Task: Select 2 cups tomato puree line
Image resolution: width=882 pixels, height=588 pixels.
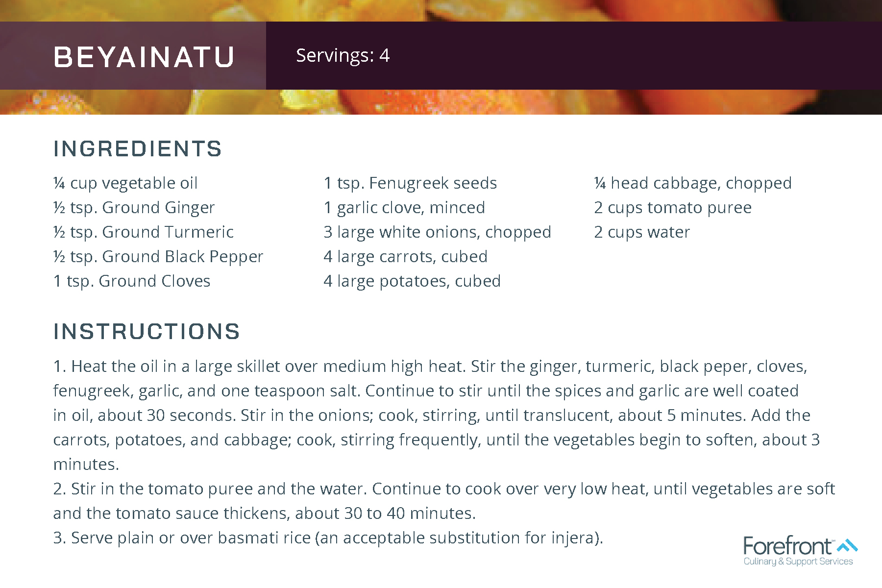Action: click(x=673, y=208)
